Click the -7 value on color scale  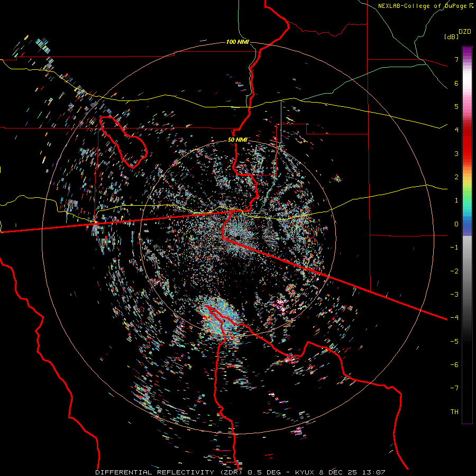click(454, 388)
